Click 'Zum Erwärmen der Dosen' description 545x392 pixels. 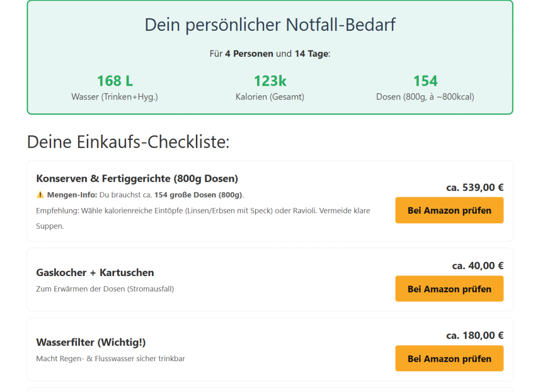click(x=105, y=289)
